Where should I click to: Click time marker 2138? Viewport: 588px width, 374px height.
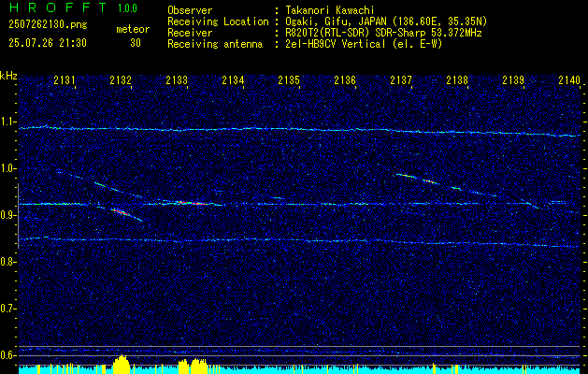[x=457, y=79]
